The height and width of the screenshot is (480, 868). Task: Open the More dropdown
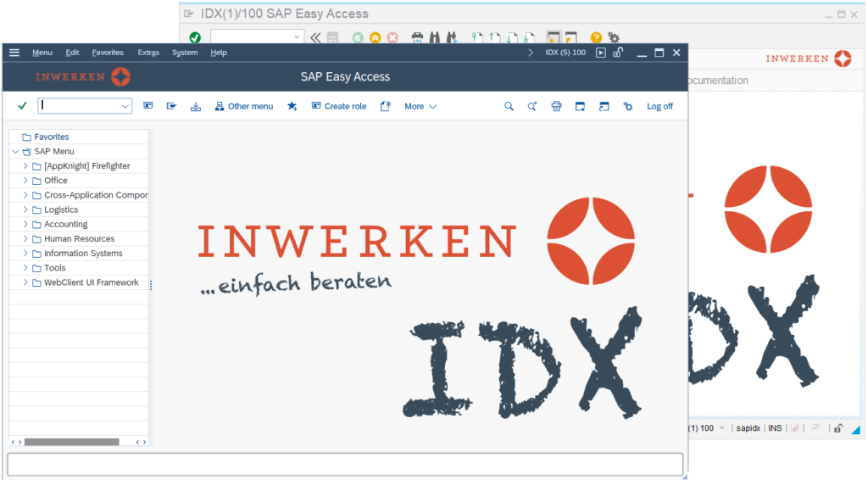point(420,106)
